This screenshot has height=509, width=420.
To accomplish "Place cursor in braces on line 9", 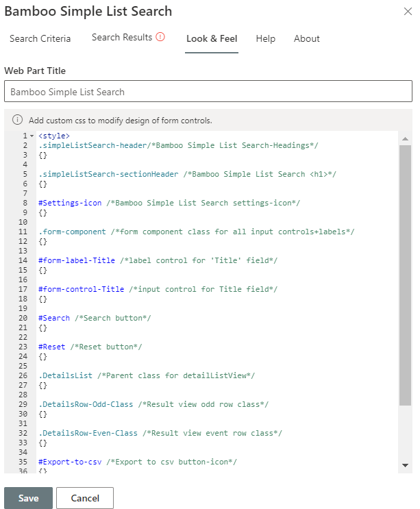I will tap(43, 212).
